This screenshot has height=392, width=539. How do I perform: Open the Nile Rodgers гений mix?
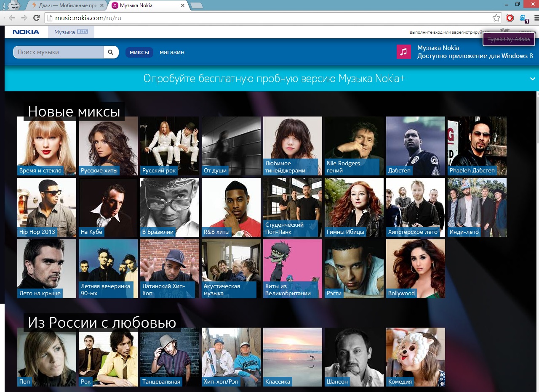point(354,146)
